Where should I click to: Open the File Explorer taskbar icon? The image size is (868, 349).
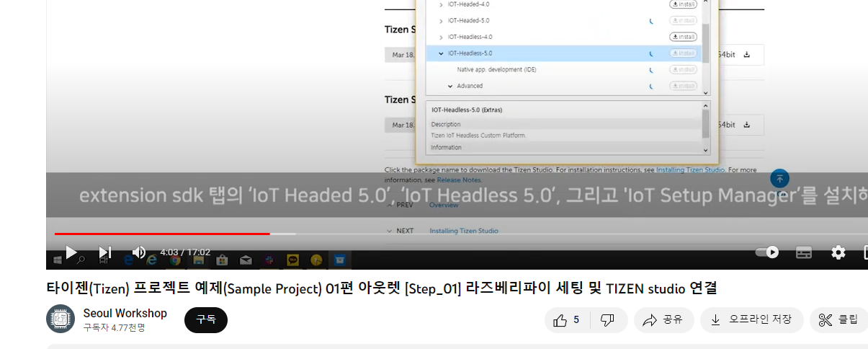pos(198,260)
